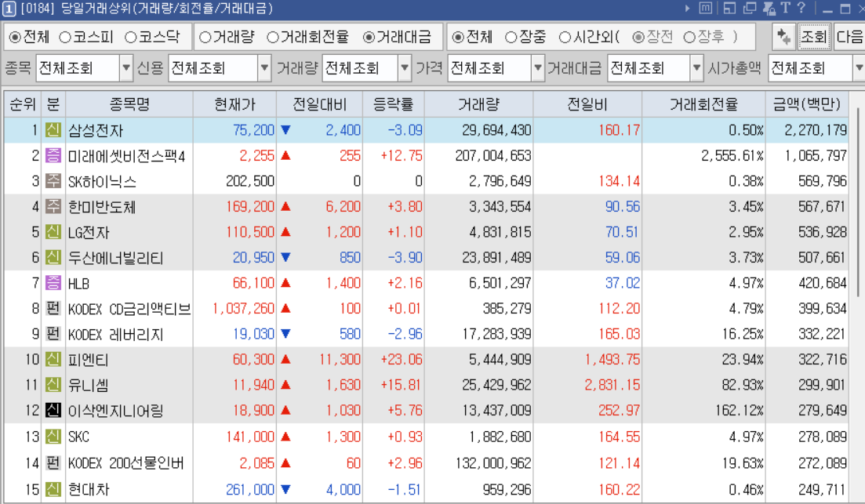865x504 pixels.
Task: Sort by the 종목명 column header
Action: coord(129,103)
